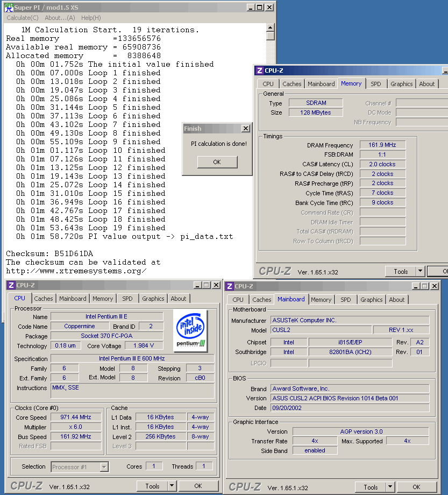The image size is (448, 495).
Task: Select Memory tab in processor CPU-Z window
Action: tap(103, 299)
